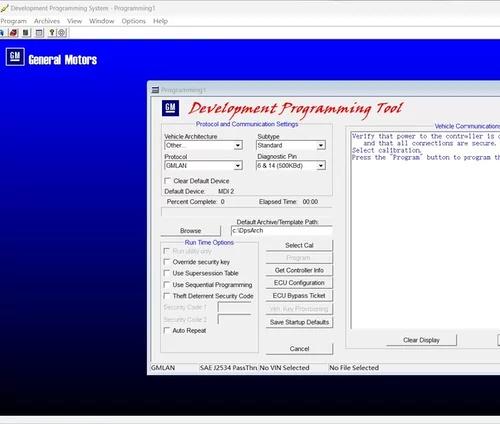Click the General Motors GM badge
This screenshot has height=424, width=500.
coord(15,57)
